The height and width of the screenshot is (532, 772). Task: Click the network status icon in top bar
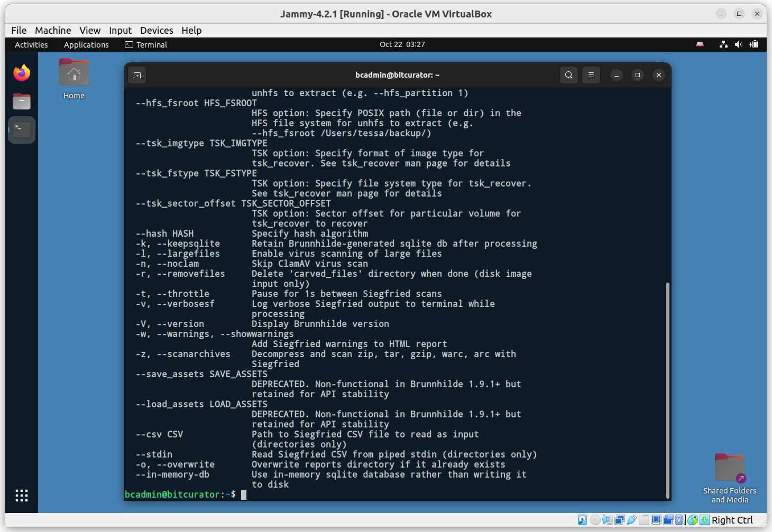[723, 44]
